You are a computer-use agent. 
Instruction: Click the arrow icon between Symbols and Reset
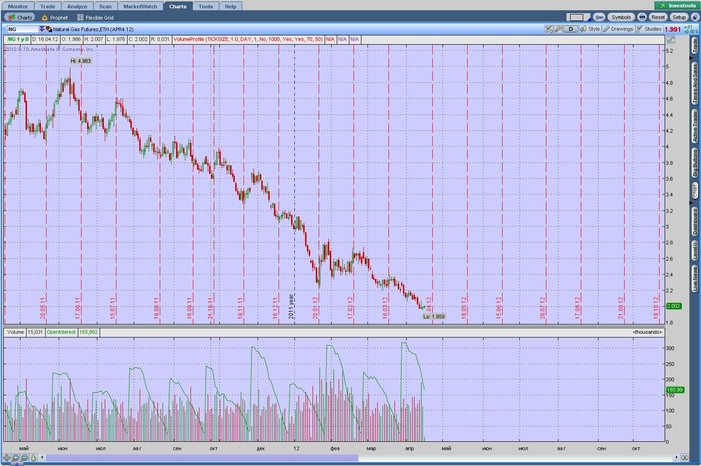point(642,17)
